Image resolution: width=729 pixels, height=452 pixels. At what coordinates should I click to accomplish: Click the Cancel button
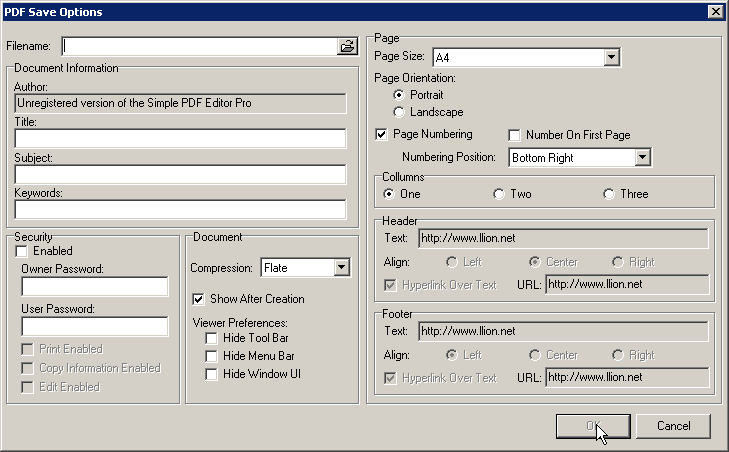(673, 426)
